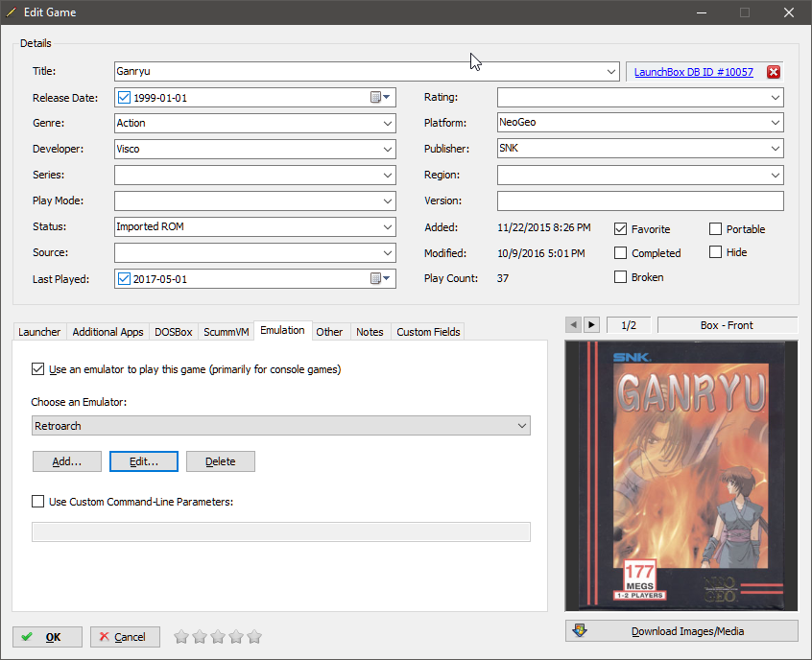Enable the Hide checkbox
The height and width of the screenshot is (660, 812).
tap(715, 252)
